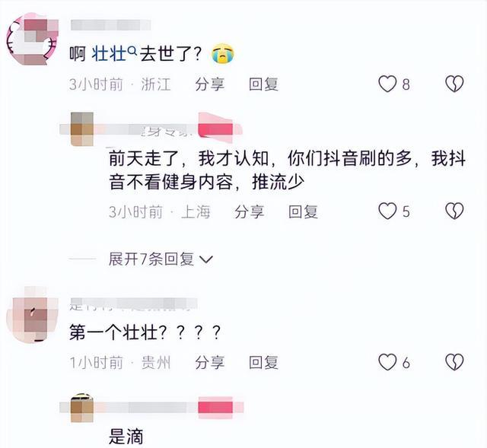Reply to the Zhejiang comment via 回复

click(x=263, y=84)
